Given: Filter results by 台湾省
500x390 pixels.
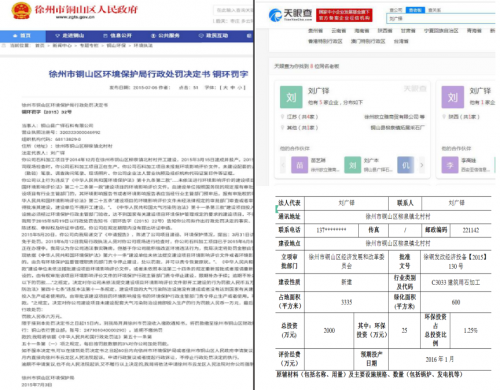Looking at the screenshot, I should (x=401, y=41).
